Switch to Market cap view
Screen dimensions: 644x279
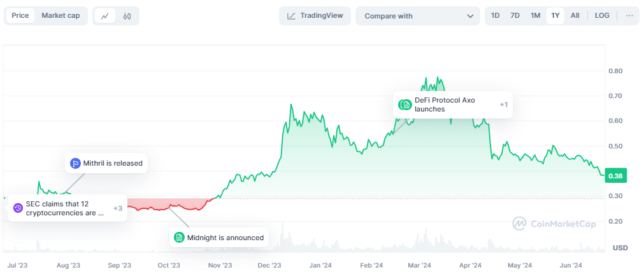61,16
